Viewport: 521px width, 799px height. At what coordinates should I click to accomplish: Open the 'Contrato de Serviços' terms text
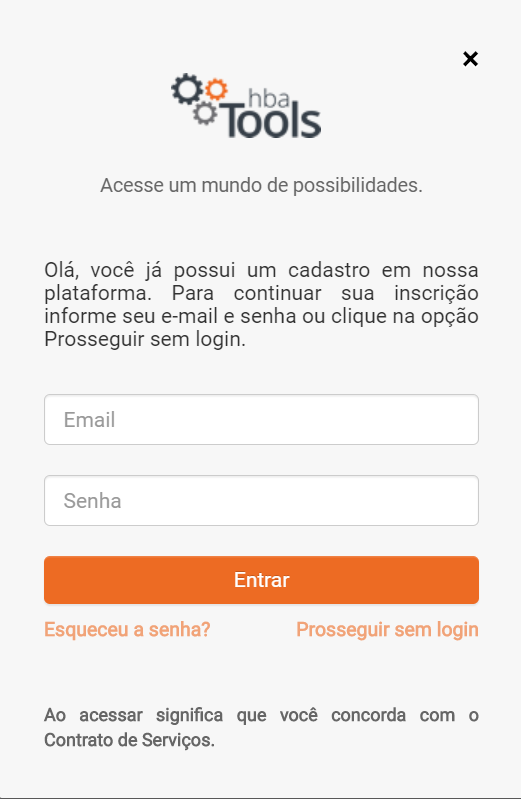click(129, 740)
